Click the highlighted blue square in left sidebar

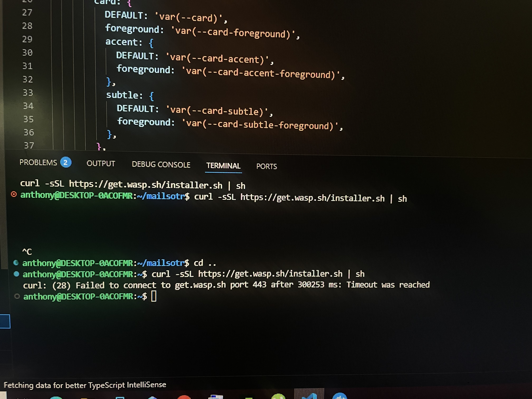[5, 321]
